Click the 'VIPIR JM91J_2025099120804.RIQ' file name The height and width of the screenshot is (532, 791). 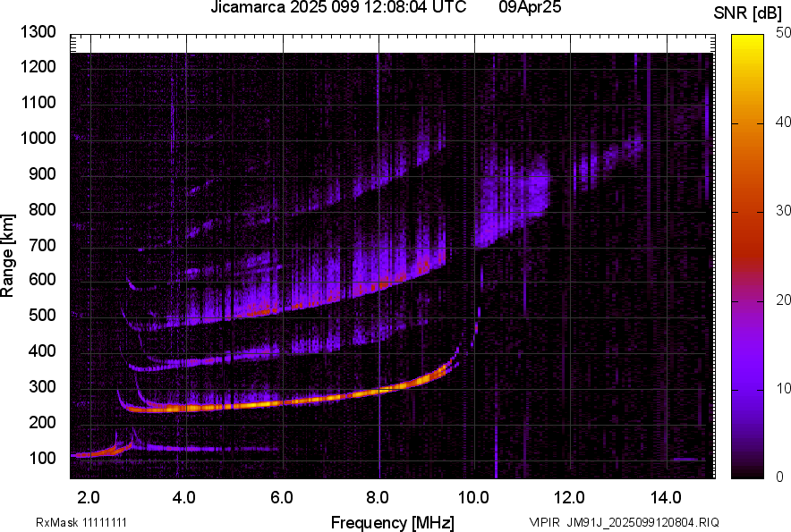coord(624,522)
